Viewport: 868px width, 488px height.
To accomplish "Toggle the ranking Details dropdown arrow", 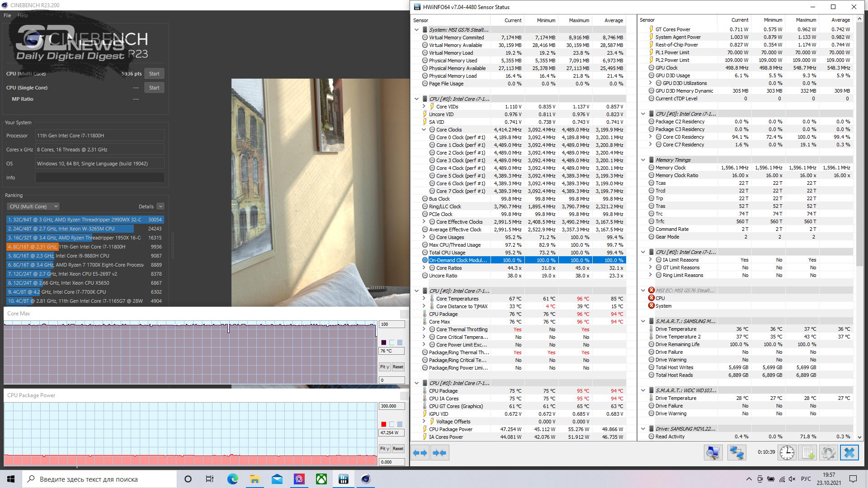I will (160, 206).
